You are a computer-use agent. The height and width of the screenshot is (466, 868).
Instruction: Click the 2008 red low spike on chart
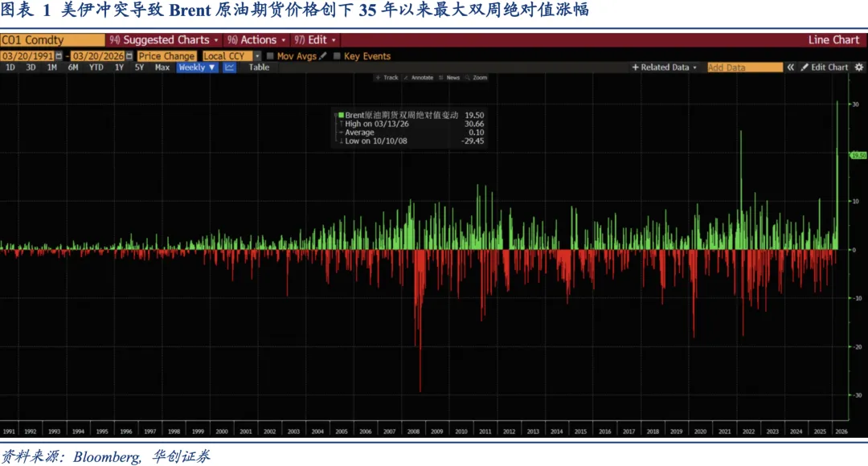tap(420, 321)
